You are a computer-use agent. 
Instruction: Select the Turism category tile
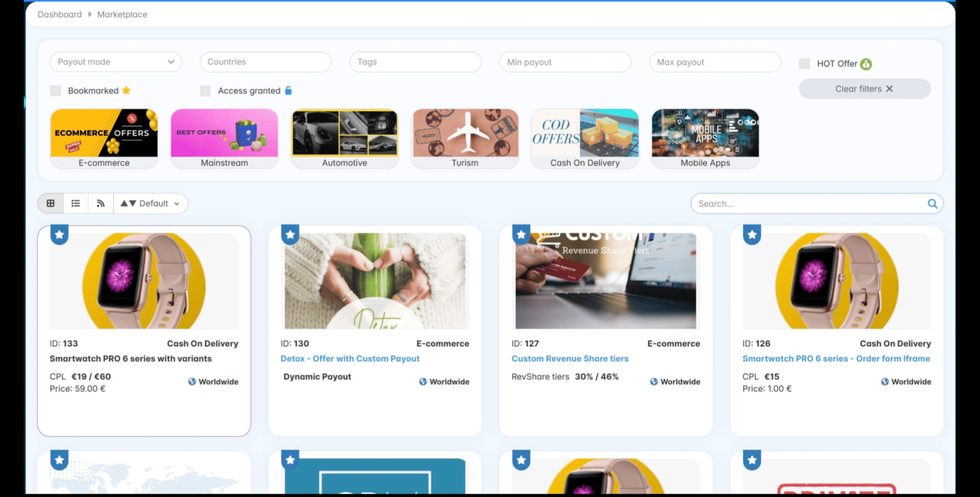465,139
